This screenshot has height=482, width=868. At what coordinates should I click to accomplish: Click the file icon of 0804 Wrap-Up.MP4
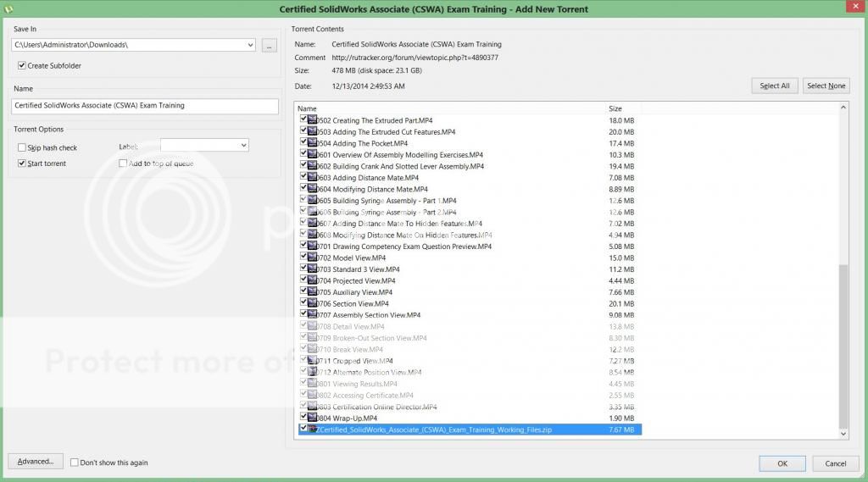313,418
